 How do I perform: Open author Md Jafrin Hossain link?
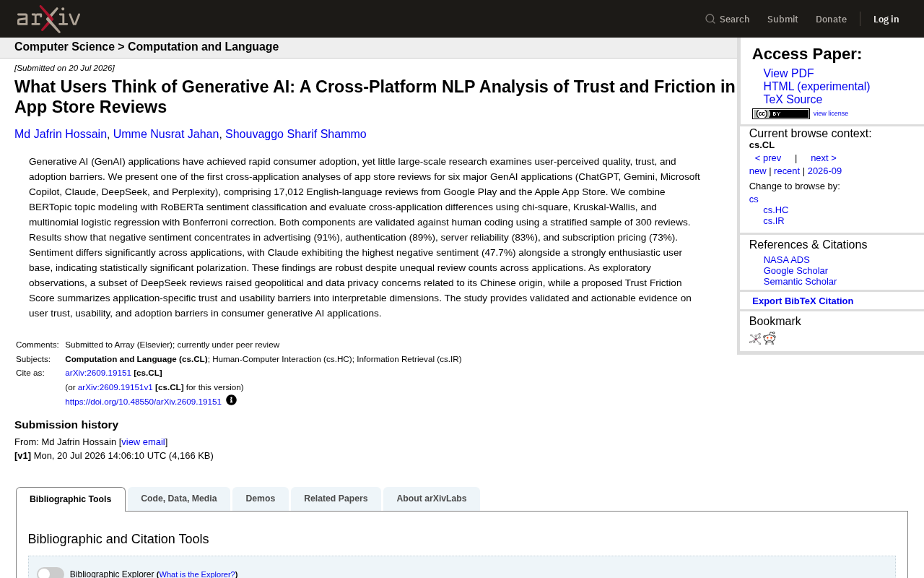tap(61, 134)
